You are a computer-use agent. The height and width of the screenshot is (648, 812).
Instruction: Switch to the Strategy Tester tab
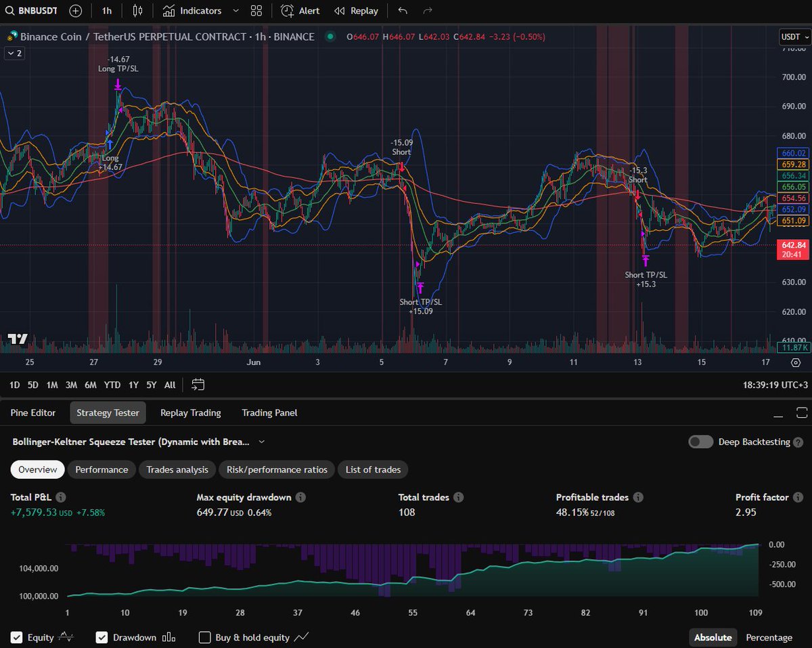pos(108,412)
